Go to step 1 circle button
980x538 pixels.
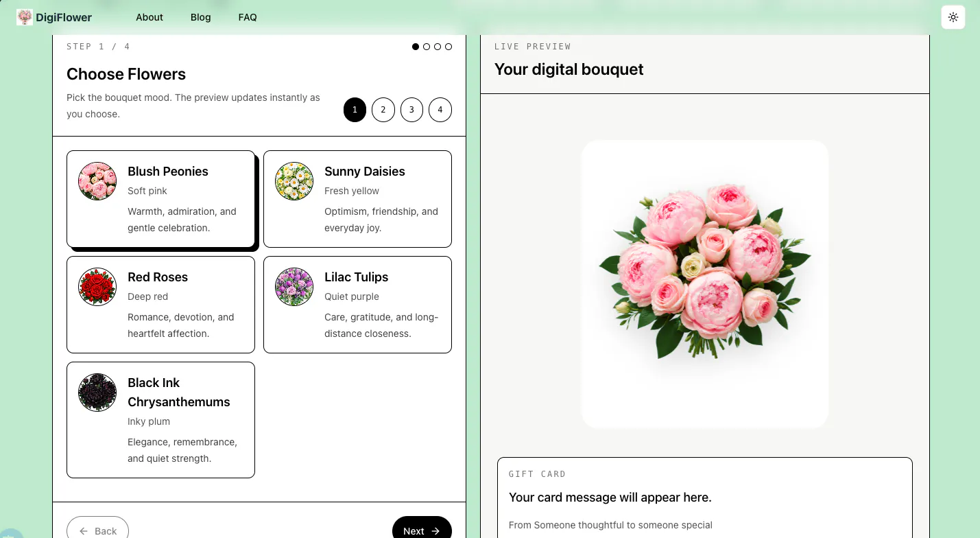point(355,110)
